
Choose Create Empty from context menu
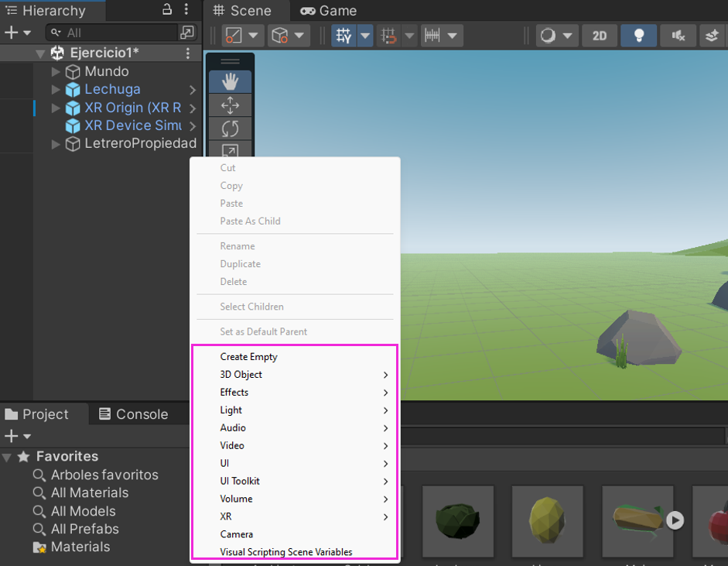[x=248, y=357]
